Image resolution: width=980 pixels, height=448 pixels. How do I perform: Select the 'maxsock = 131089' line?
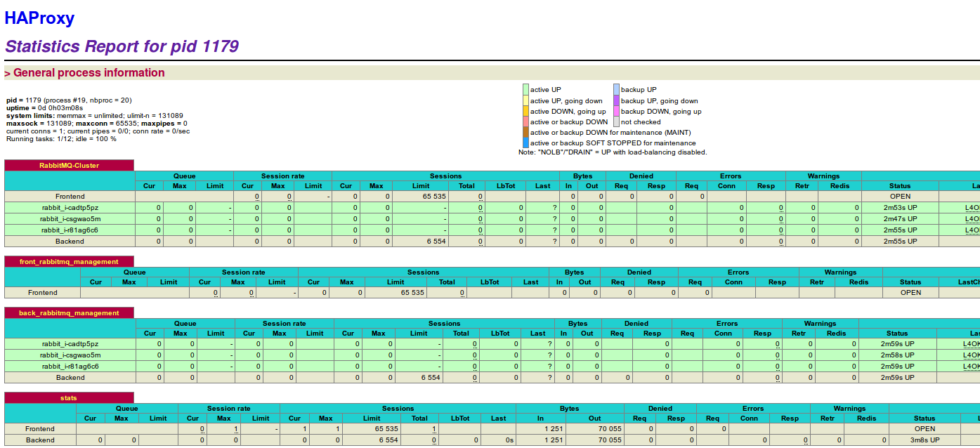pos(97,124)
